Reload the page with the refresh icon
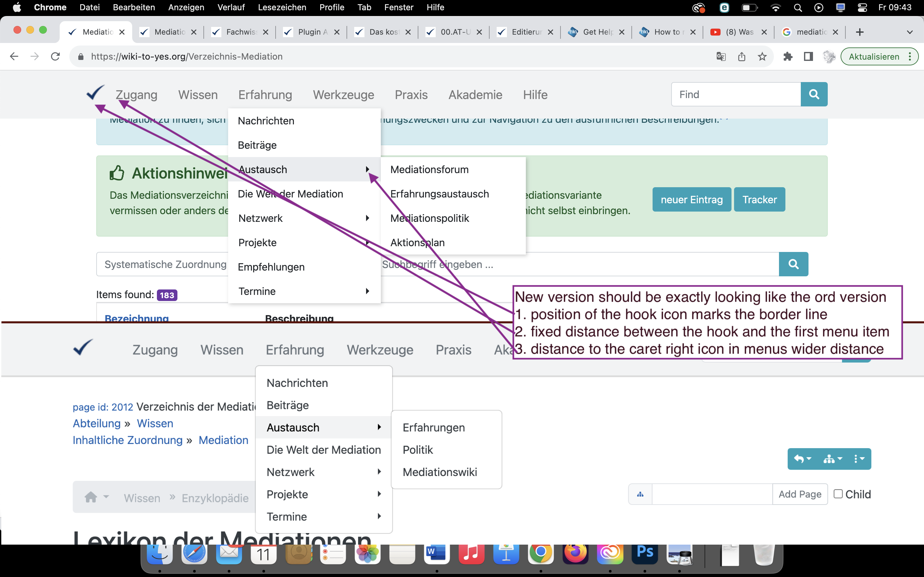924x577 pixels. coord(56,56)
